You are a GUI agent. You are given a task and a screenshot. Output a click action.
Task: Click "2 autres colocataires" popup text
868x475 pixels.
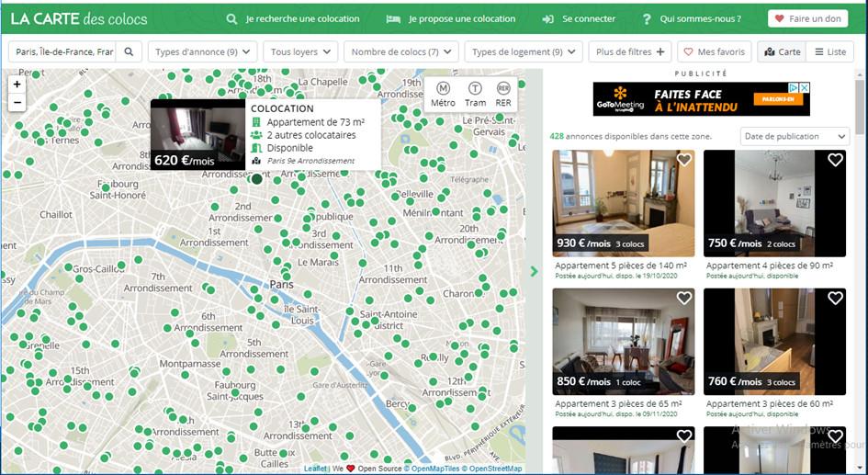coord(311,135)
